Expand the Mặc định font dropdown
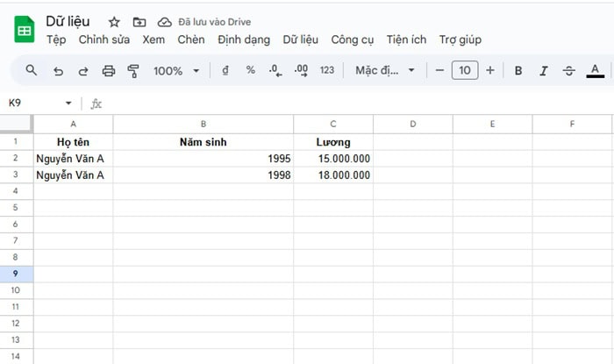614x364 pixels. (385, 70)
